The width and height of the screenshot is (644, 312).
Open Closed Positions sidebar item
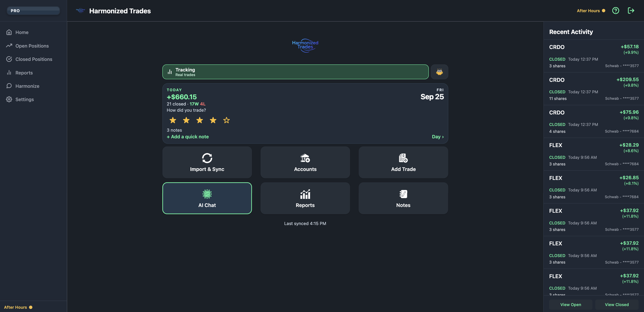point(34,59)
